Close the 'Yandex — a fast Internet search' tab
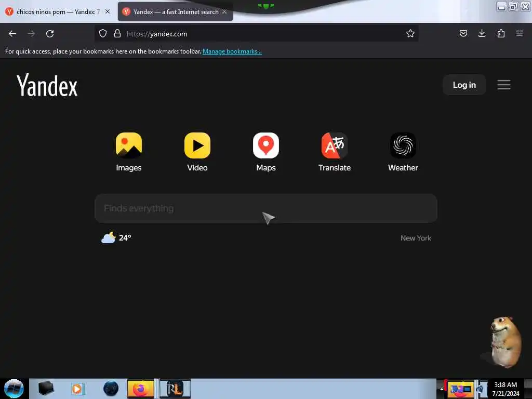The image size is (532, 399). pyautogui.click(x=224, y=12)
